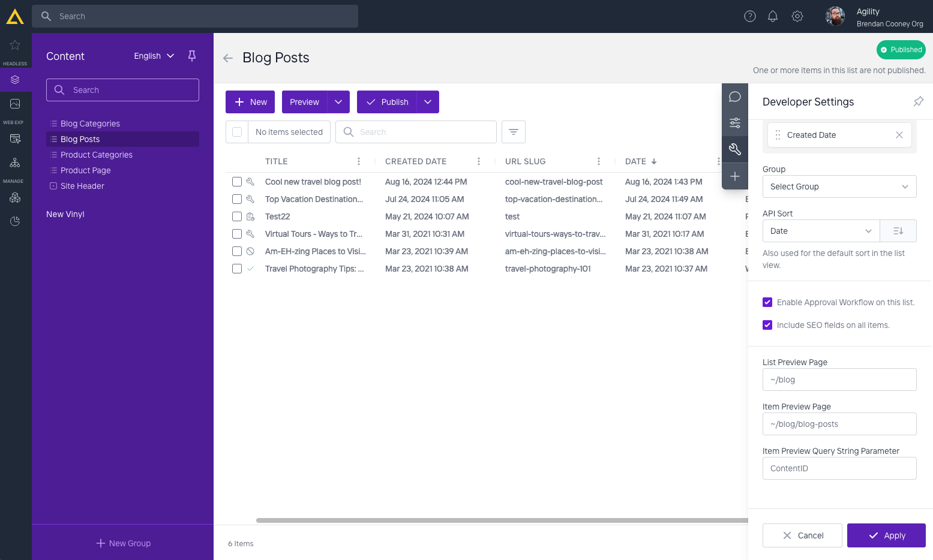Open the API Sort Date dropdown
Viewport: 933px width, 560px height.
821,231
